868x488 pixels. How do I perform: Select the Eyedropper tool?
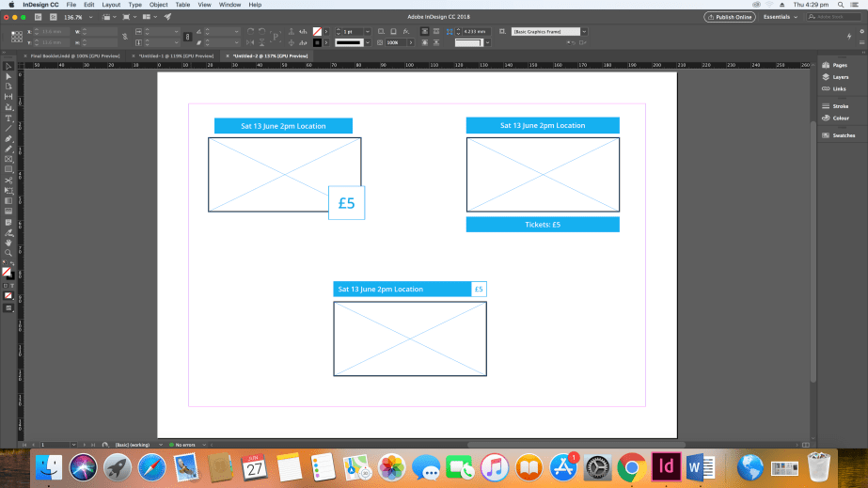pyautogui.click(x=8, y=233)
